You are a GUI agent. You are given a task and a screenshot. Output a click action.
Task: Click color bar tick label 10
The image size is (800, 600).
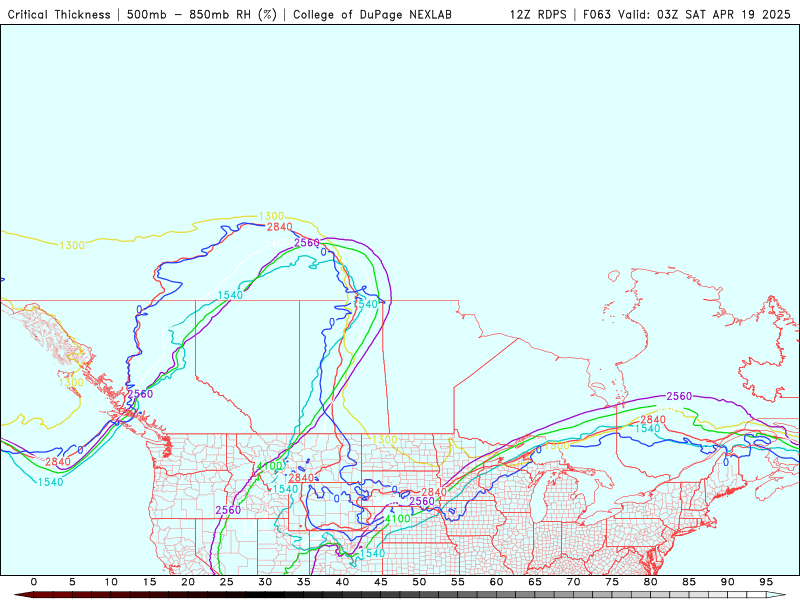[111, 582]
